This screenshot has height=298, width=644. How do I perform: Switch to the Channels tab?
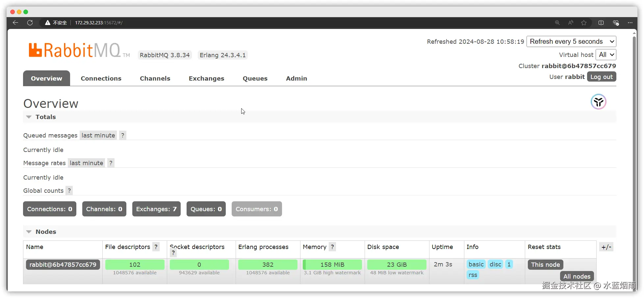pyautogui.click(x=155, y=78)
